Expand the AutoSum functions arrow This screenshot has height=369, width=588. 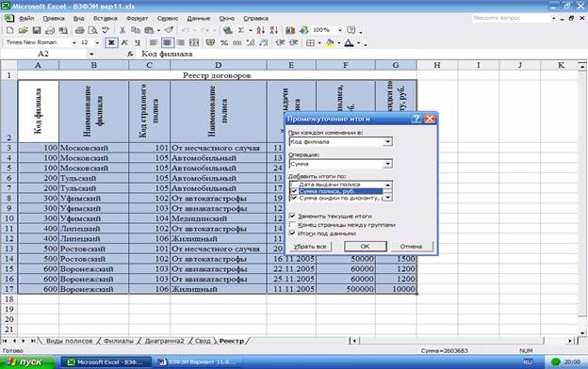[250, 30]
